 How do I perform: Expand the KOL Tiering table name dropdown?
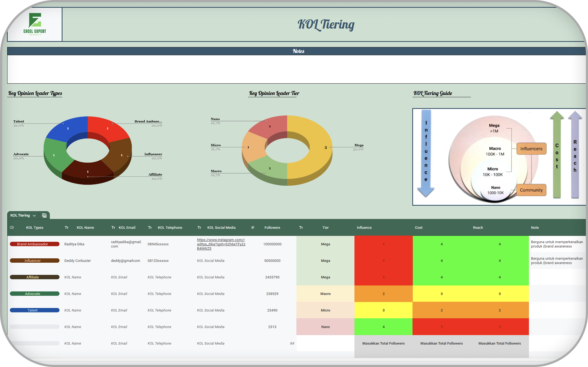34,216
